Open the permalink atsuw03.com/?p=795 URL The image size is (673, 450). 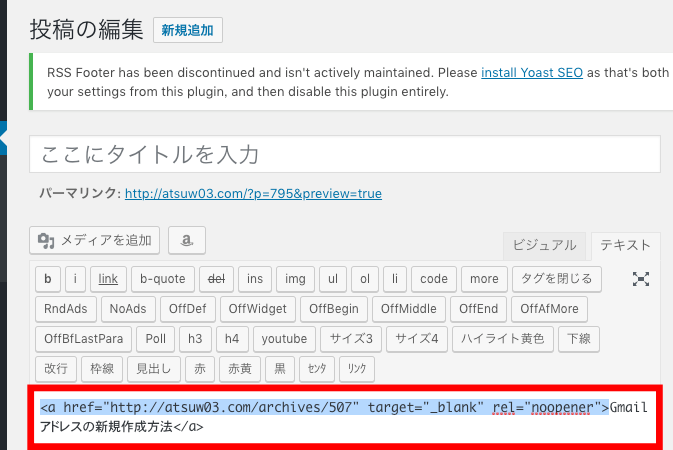tap(253, 194)
